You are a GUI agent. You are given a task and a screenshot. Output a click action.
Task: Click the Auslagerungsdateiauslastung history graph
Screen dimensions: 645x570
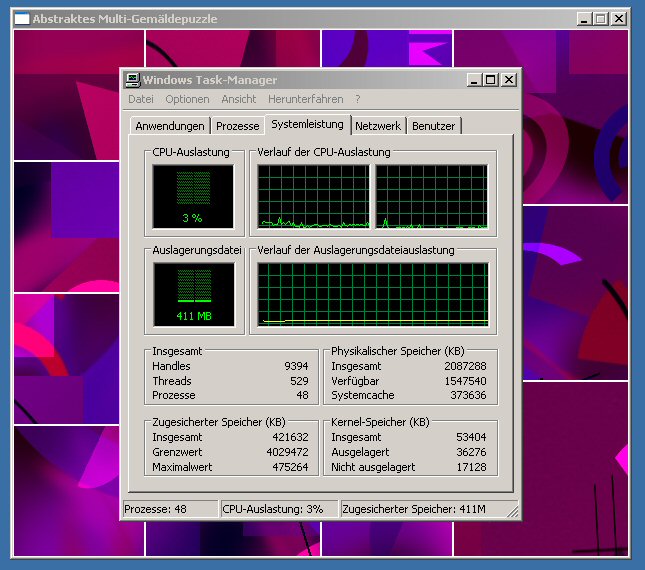point(373,294)
